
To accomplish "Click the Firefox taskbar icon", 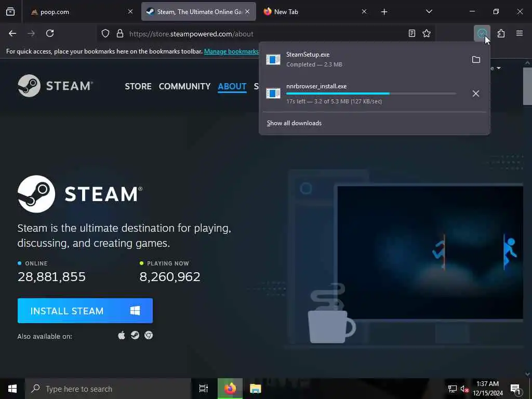I will coord(230,389).
